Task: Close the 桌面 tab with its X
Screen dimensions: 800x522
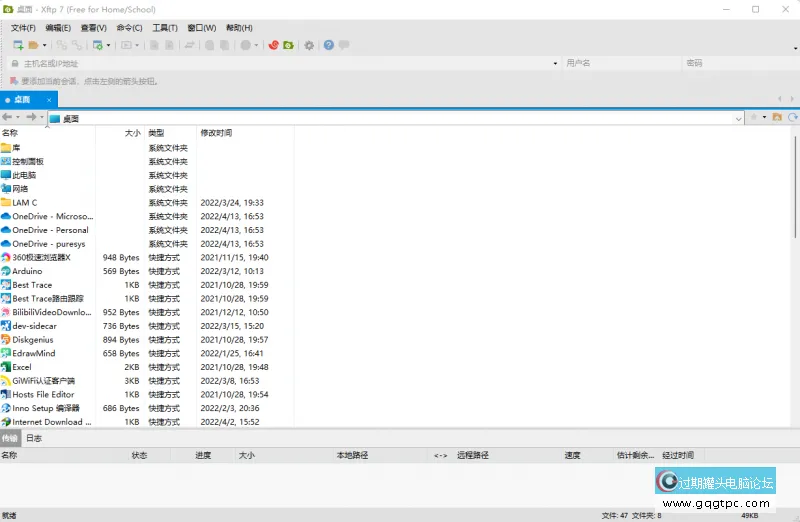Action: tap(49, 100)
